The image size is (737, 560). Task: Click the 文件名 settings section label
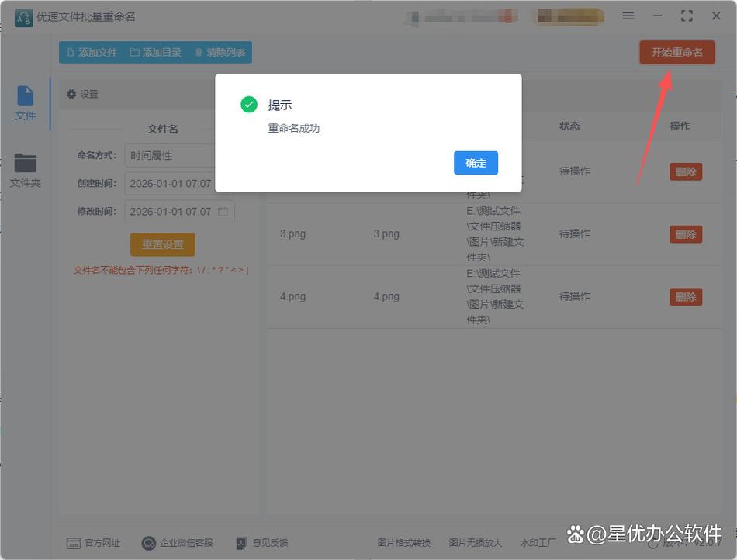click(163, 129)
